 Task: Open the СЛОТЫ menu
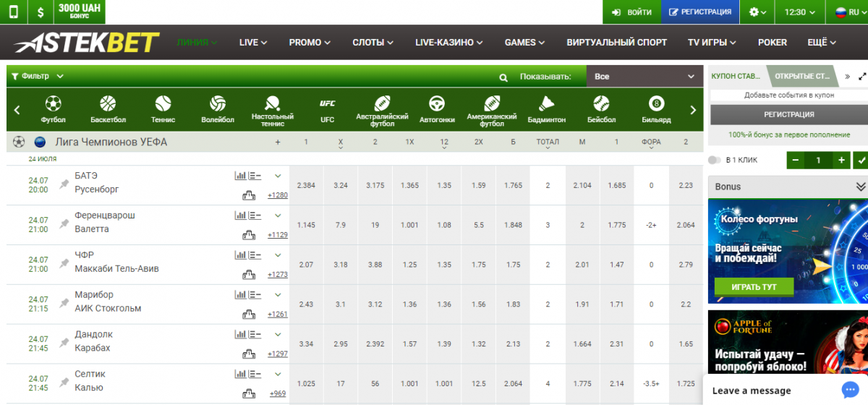click(x=373, y=43)
